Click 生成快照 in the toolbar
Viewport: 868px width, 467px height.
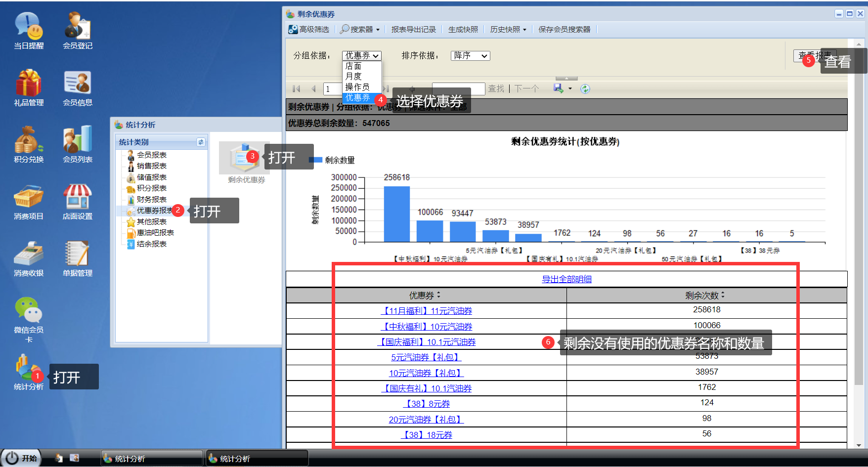pos(463,30)
